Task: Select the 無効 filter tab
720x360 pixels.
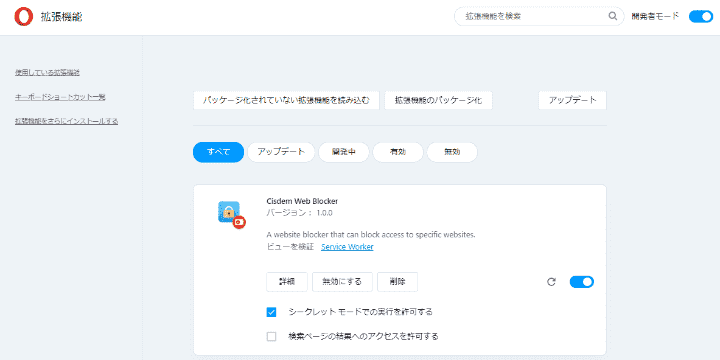Action: [x=452, y=152]
